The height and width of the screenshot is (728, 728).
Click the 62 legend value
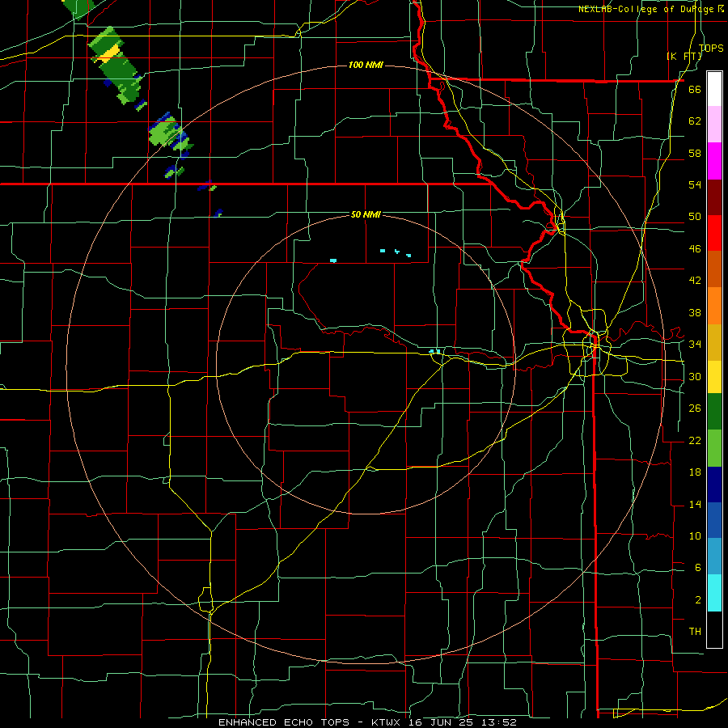pos(695,121)
